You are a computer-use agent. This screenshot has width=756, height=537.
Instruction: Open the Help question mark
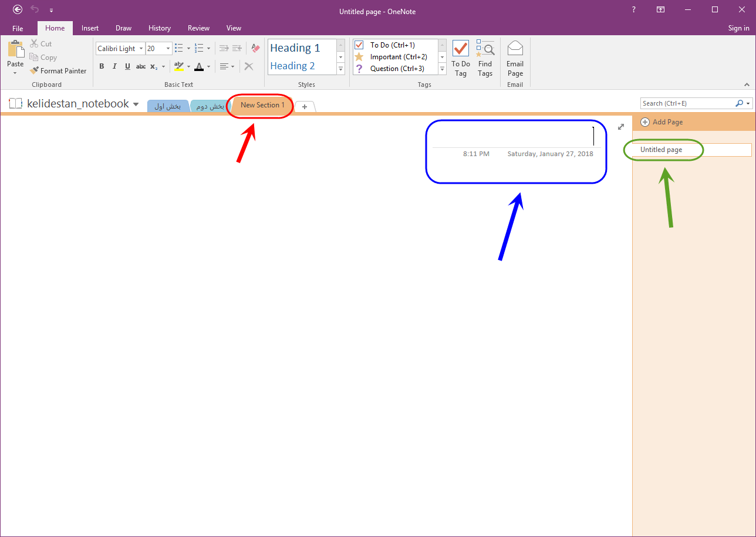633,9
